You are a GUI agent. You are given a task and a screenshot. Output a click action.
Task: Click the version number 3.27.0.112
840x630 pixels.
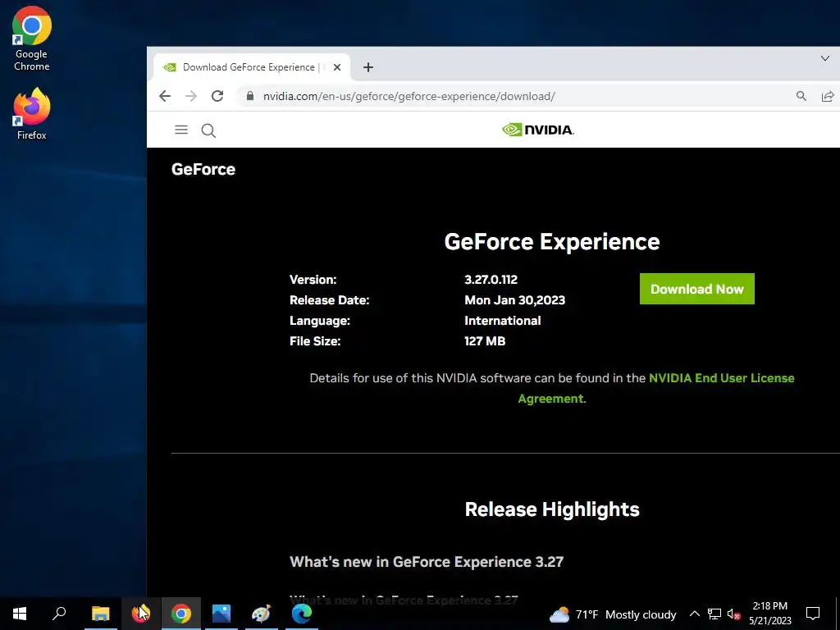(x=491, y=280)
